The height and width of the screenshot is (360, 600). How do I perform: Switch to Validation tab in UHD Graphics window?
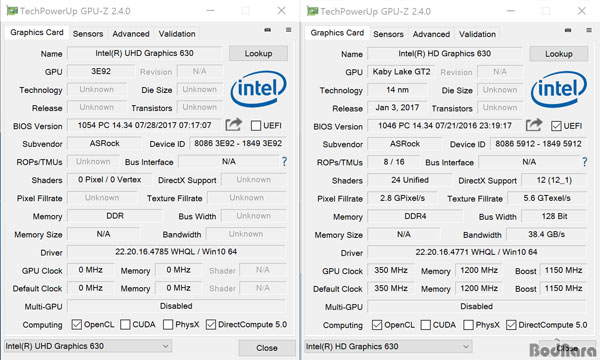coord(177,34)
